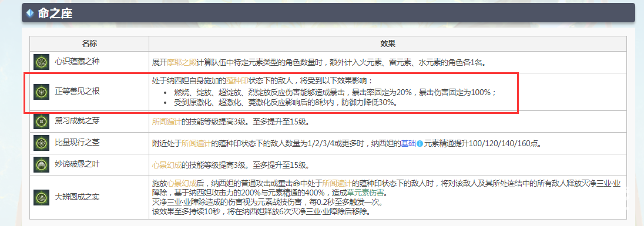Click the diamond icon beside 命之座 header
The image size is (644, 226).
(29, 13)
